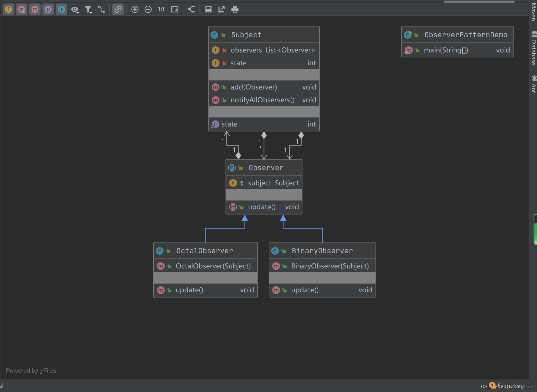Select the Observer abstract class header
Image resolution: width=537 pixels, height=392 pixels.
pos(264,168)
